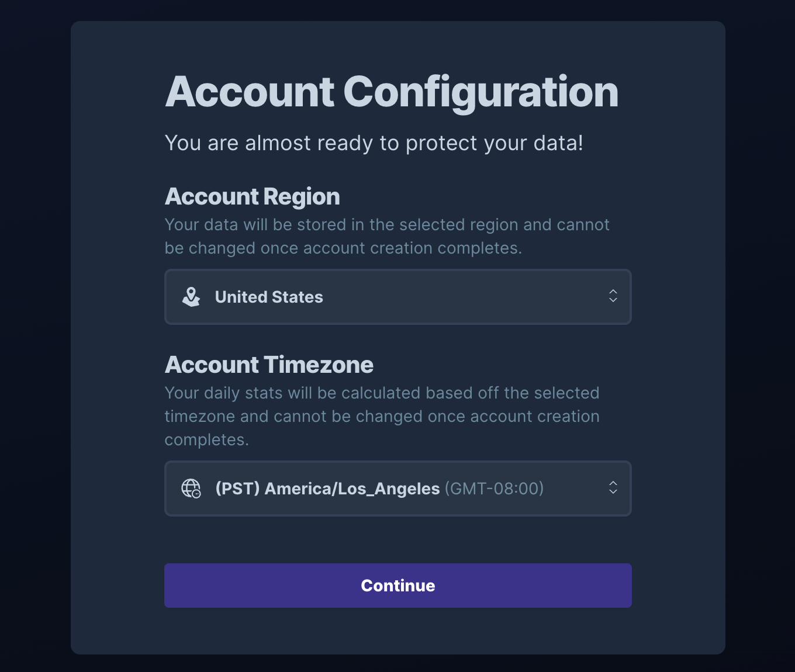Click the globe clock icon in timezone field
The image size is (795, 672).
point(191,489)
